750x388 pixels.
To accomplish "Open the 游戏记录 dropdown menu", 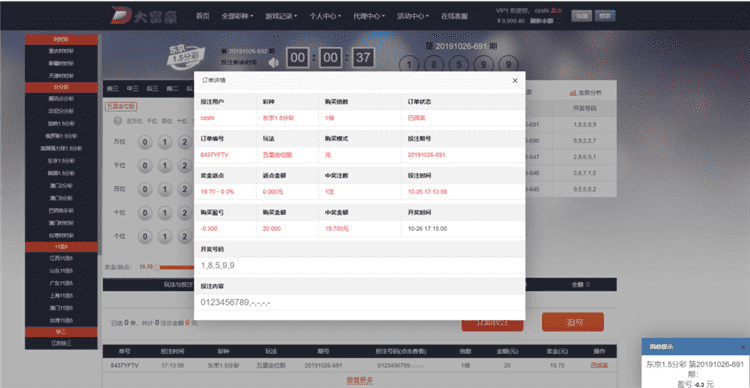I will click(281, 16).
